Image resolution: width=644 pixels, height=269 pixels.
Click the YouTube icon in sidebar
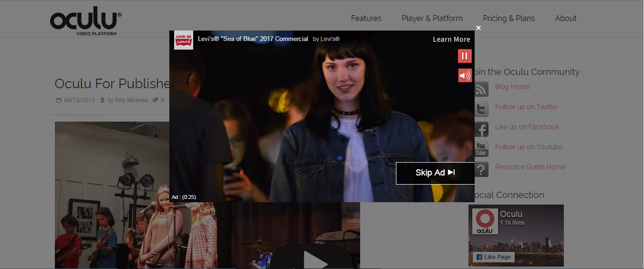(481, 149)
